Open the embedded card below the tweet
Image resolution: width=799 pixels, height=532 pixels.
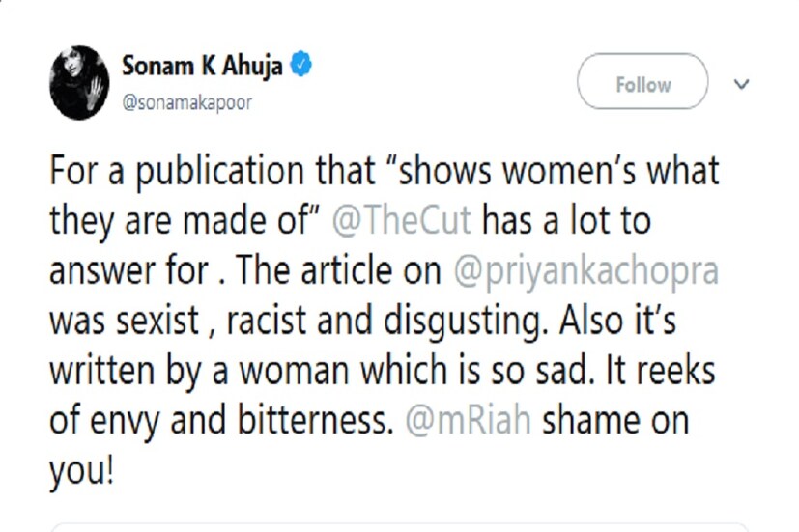(x=399, y=527)
